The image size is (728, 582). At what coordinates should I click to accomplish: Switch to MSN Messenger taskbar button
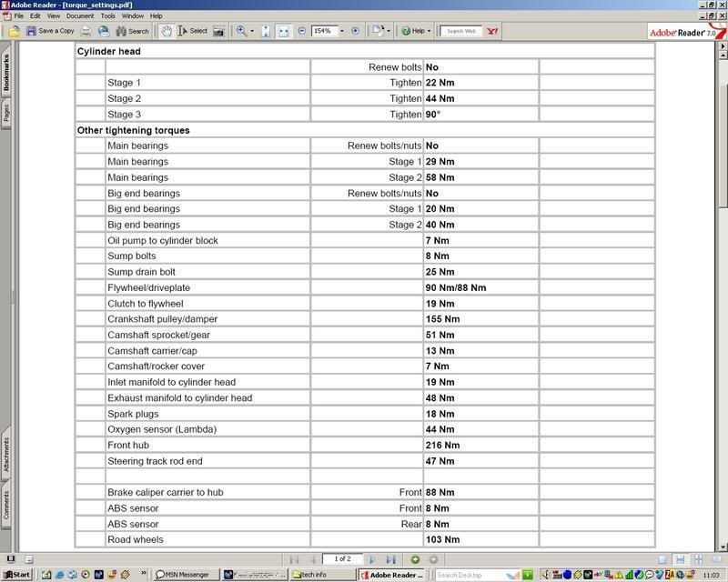click(185, 575)
